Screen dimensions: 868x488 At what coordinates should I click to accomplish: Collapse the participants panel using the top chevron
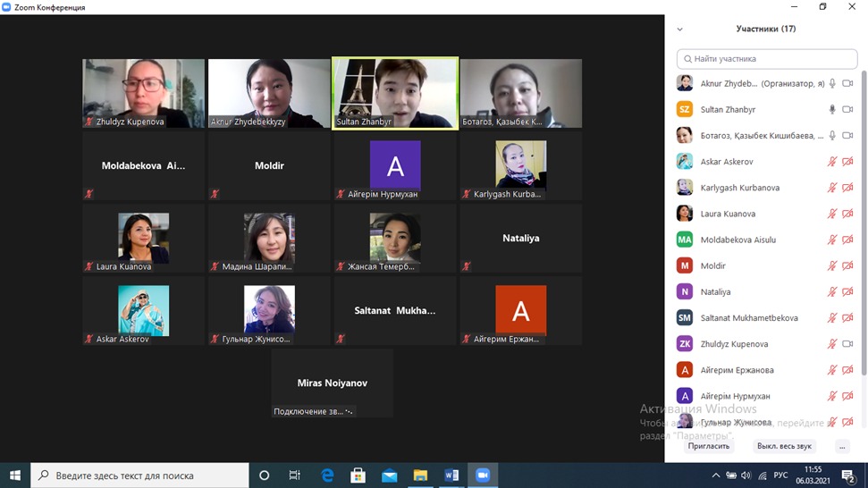[x=680, y=29]
